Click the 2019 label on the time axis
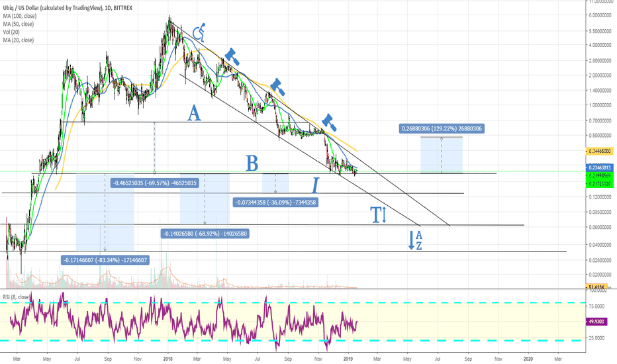Viewport: 617px width, 364px height. 348,359
